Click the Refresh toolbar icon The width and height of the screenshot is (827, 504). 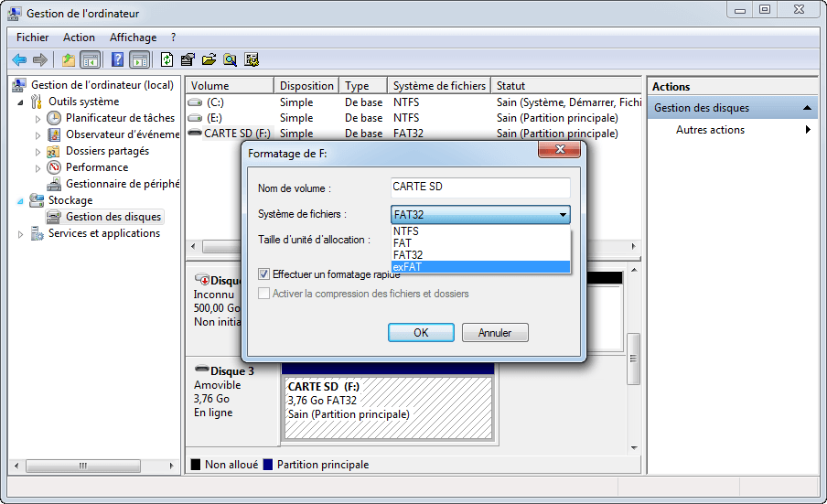tap(166, 59)
